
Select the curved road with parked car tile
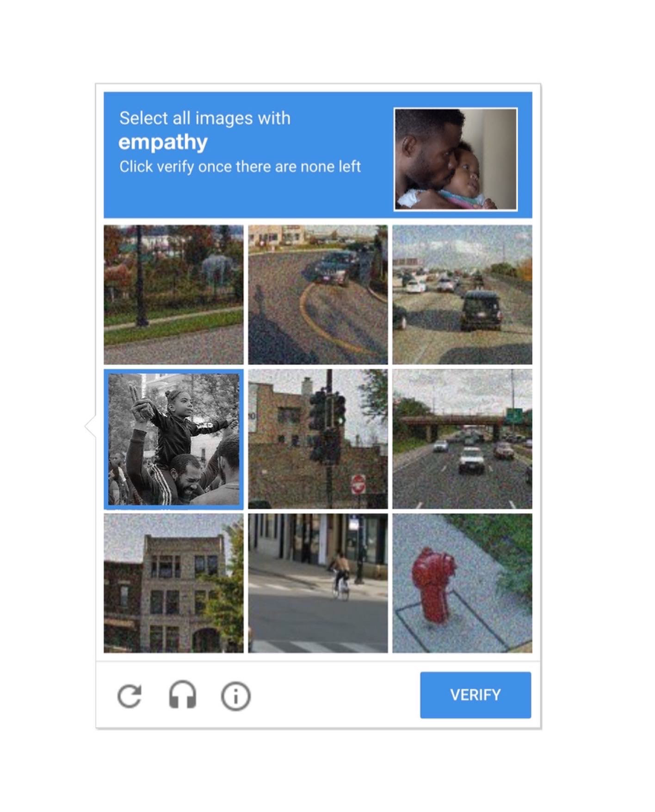318,295
